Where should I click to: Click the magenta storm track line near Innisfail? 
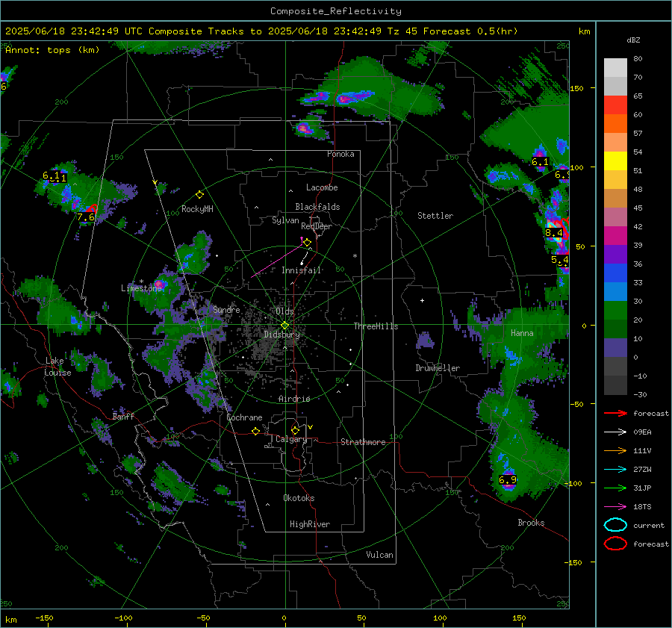(276, 261)
